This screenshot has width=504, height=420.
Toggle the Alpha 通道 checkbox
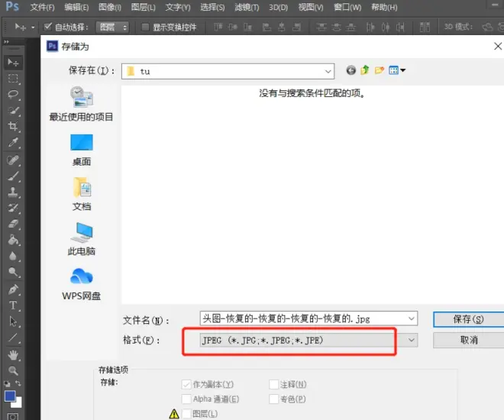point(186,399)
